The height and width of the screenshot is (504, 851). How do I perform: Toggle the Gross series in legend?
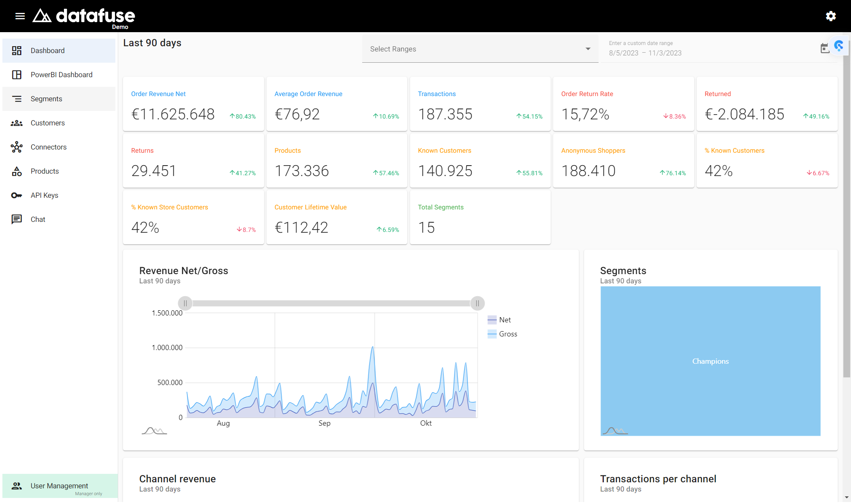pyautogui.click(x=502, y=334)
